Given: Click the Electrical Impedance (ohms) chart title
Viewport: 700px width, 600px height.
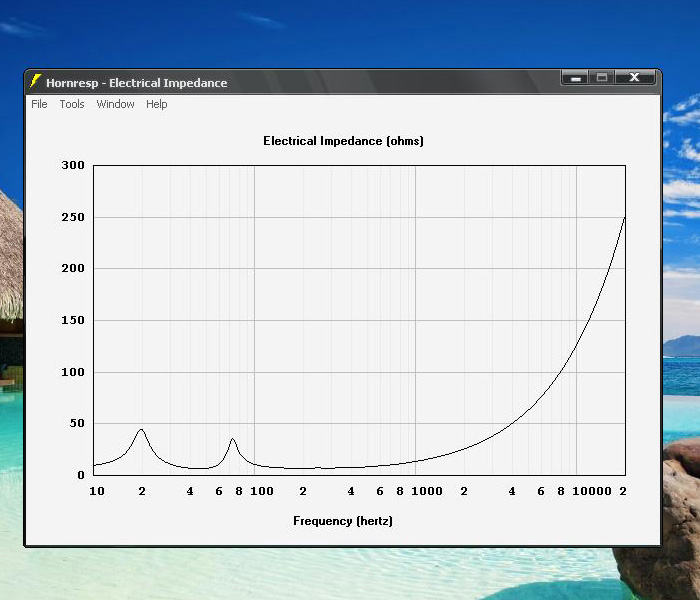Looking at the screenshot, I should 343,141.
